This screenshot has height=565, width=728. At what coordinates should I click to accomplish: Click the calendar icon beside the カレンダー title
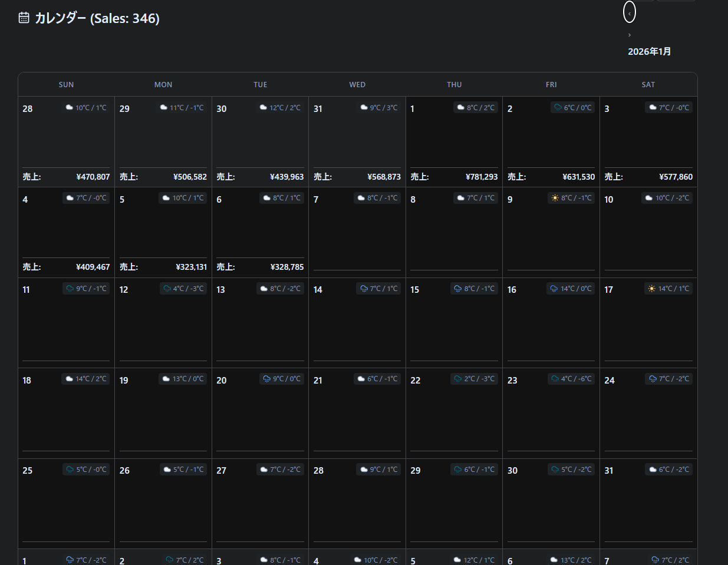pyautogui.click(x=24, y=18)
